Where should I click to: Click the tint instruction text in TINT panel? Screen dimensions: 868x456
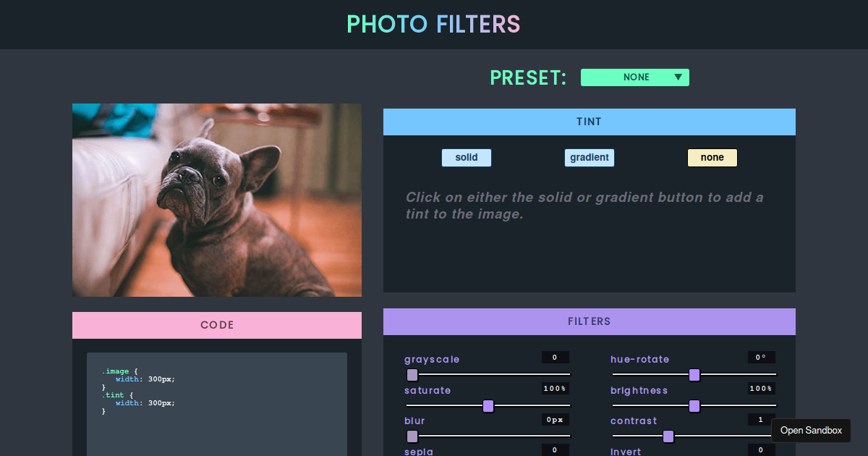(584, 206)
